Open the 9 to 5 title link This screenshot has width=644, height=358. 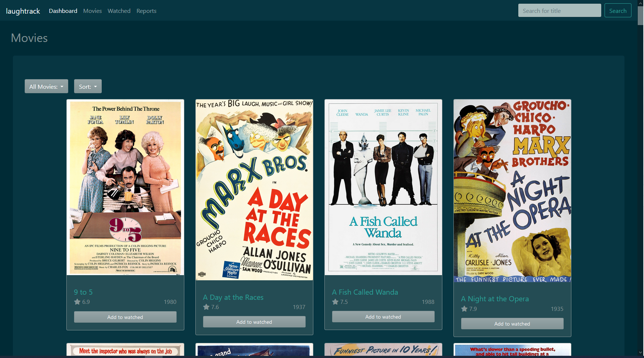[83, 292]
